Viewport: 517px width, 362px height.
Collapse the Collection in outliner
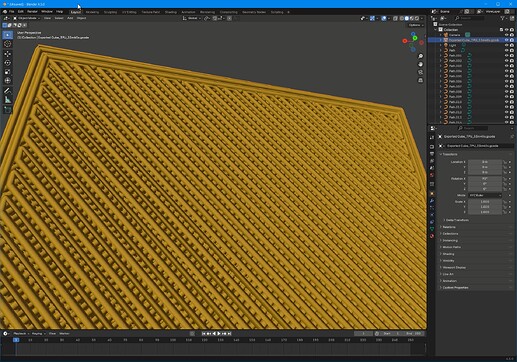coord(436,30)
